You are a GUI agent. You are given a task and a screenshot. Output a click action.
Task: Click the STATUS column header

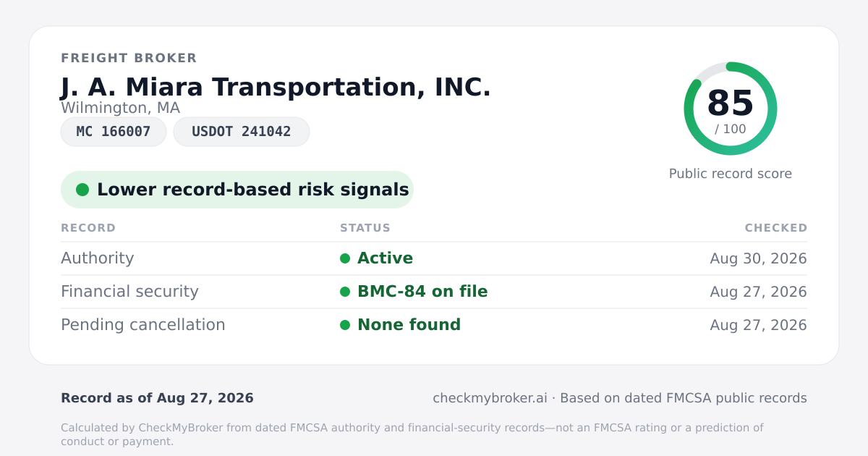[365, 228]
